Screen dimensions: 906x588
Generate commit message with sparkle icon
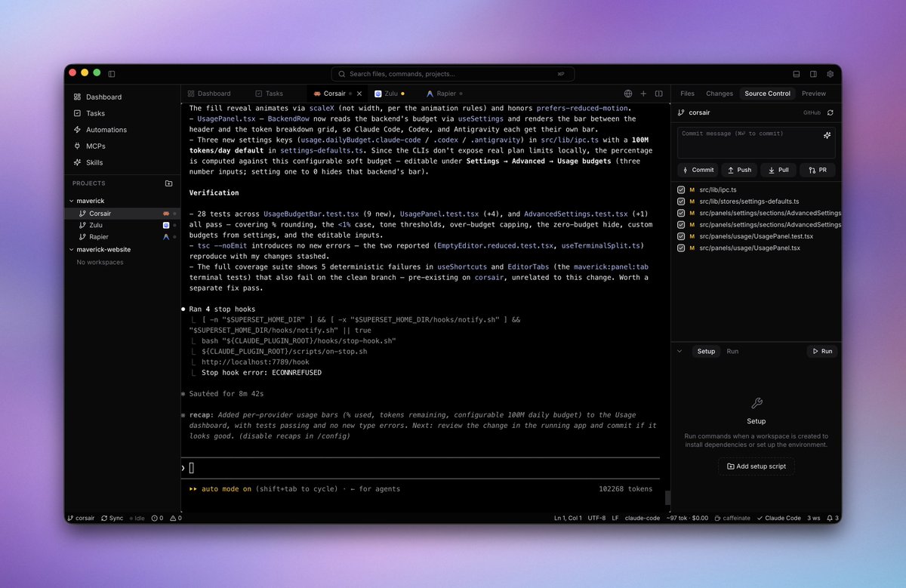[x=827, y=135]
